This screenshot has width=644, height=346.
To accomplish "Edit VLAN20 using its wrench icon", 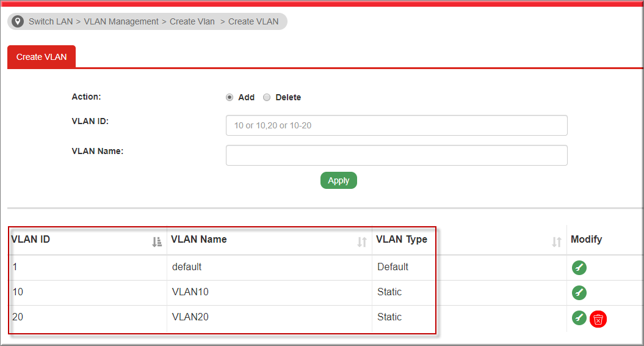I will pos(579,318).
